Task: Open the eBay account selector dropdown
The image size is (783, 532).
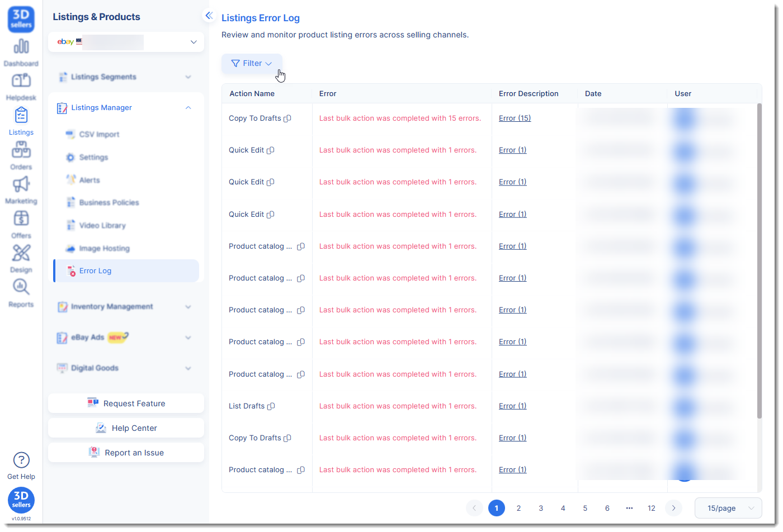Action: pyautogui.click(x=126, y=42)
